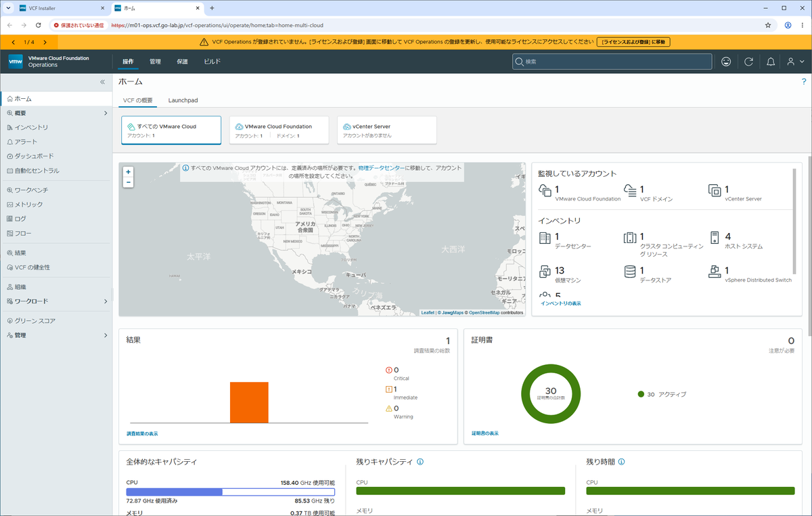Open the feedback smiley icon in header
This screenshot has height=516, width=812.
[x=726, y=62]
